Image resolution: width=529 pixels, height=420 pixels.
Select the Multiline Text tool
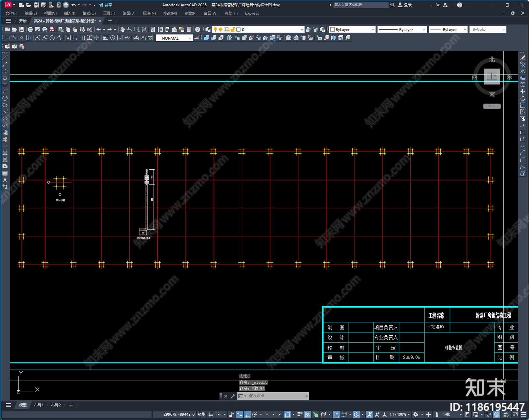(5, 180)
